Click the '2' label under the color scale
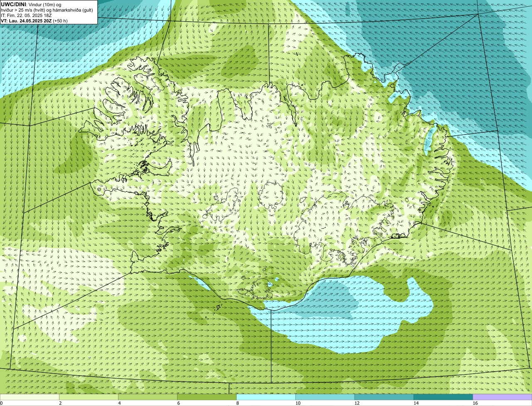Screen dimensions: 532x406 click(60, 403)
